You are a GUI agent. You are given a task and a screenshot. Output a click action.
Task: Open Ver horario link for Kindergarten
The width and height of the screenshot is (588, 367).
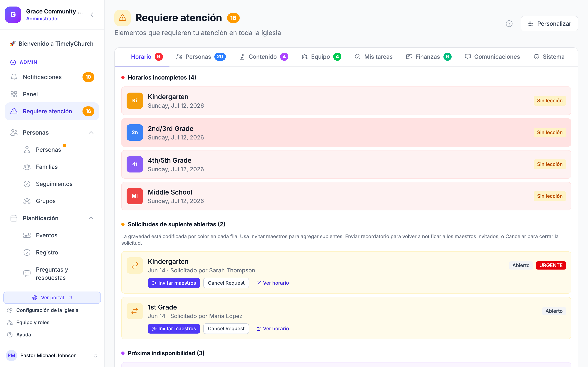(x=273, y=283)
